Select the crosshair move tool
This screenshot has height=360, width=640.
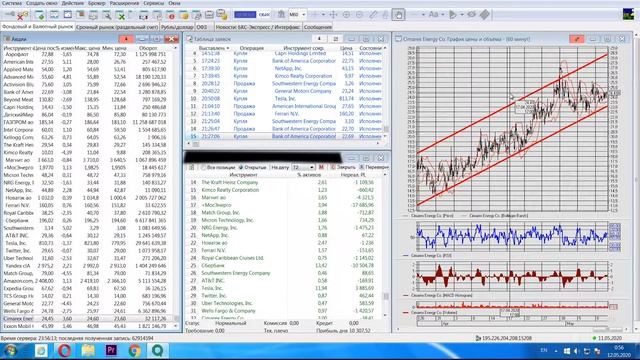(x=333, y=15)
